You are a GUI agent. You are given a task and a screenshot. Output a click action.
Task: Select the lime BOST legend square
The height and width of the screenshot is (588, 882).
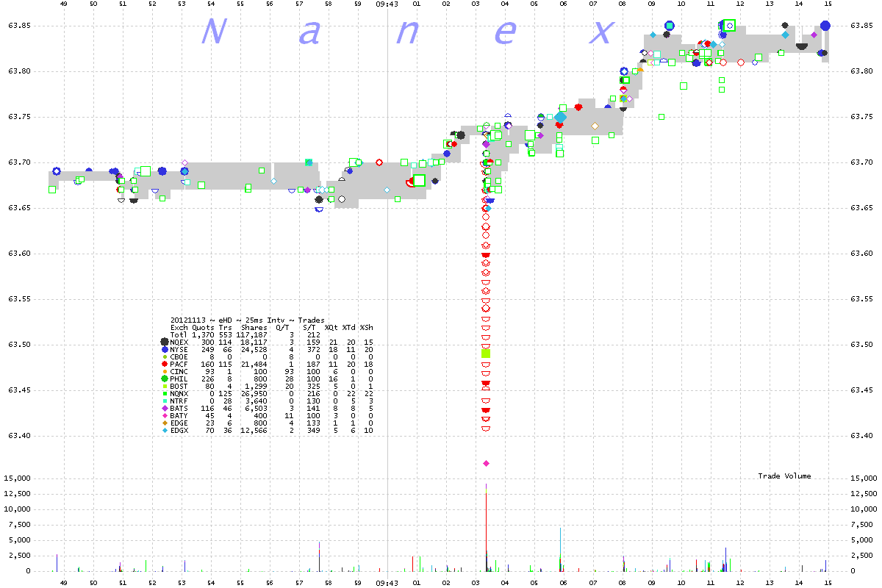(x=164, y=386)
